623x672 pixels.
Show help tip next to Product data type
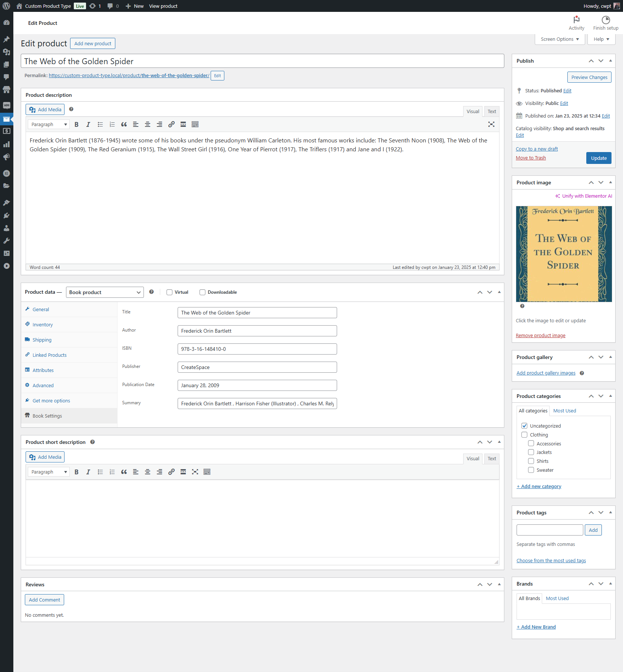coord(151,292)
